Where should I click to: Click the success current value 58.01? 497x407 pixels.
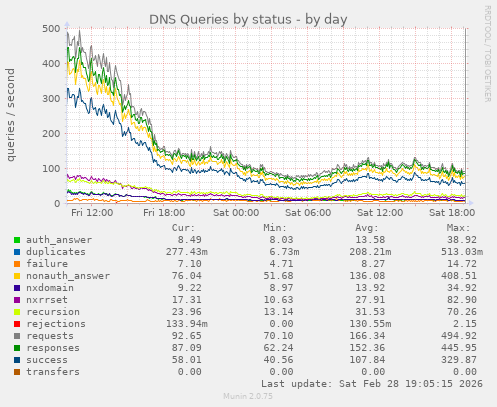tap(187, 360)
